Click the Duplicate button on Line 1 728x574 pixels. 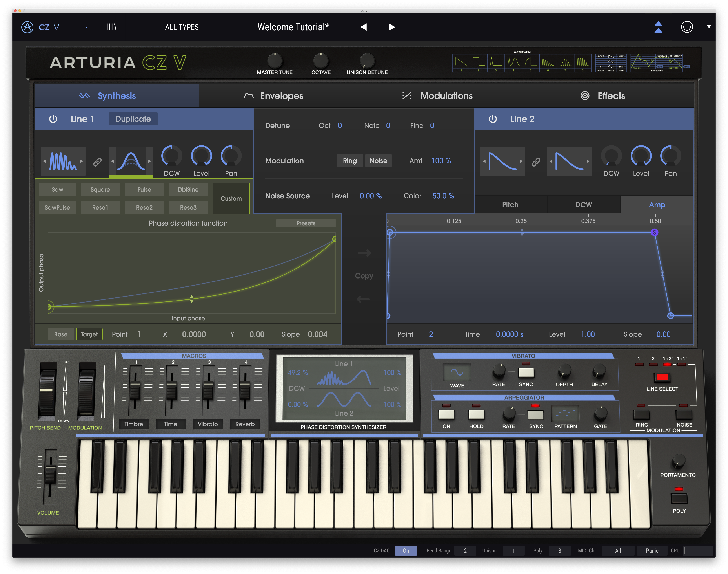pos(133,119)
